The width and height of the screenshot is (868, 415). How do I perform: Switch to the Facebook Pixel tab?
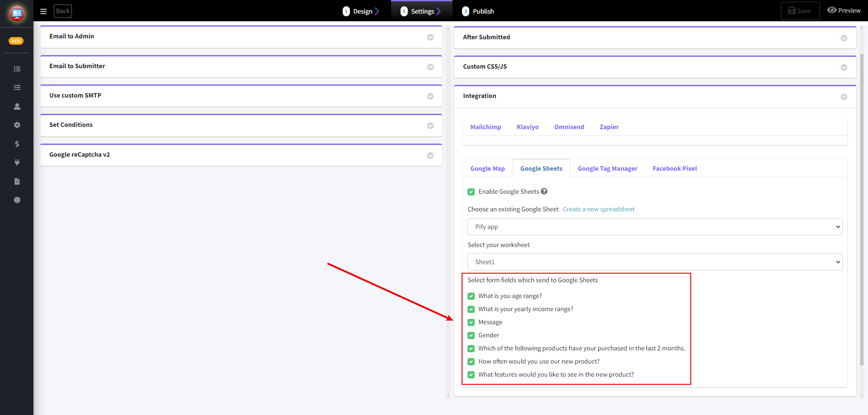click(x=675, y=168)
